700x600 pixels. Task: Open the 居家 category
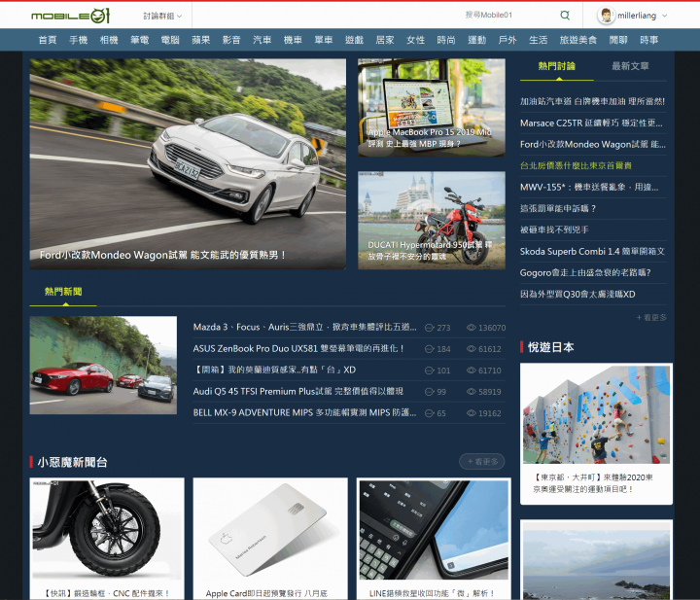tap(385, 40)
